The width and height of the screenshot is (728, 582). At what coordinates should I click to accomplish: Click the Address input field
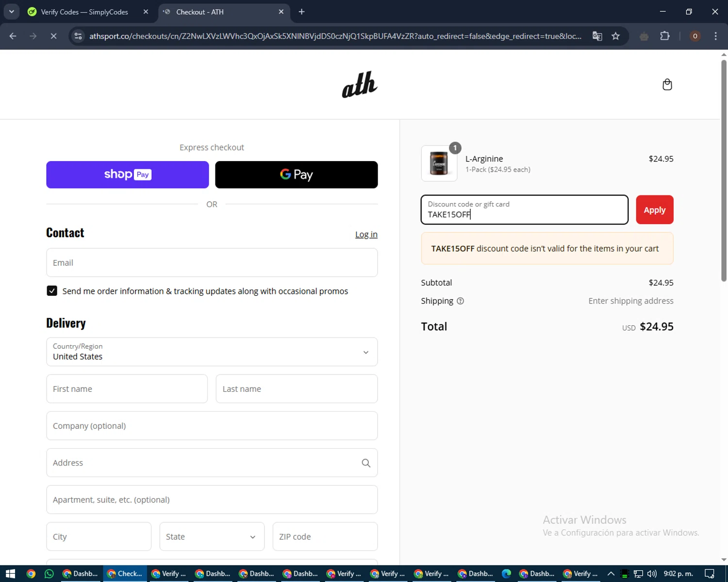(x=212, y=463)
